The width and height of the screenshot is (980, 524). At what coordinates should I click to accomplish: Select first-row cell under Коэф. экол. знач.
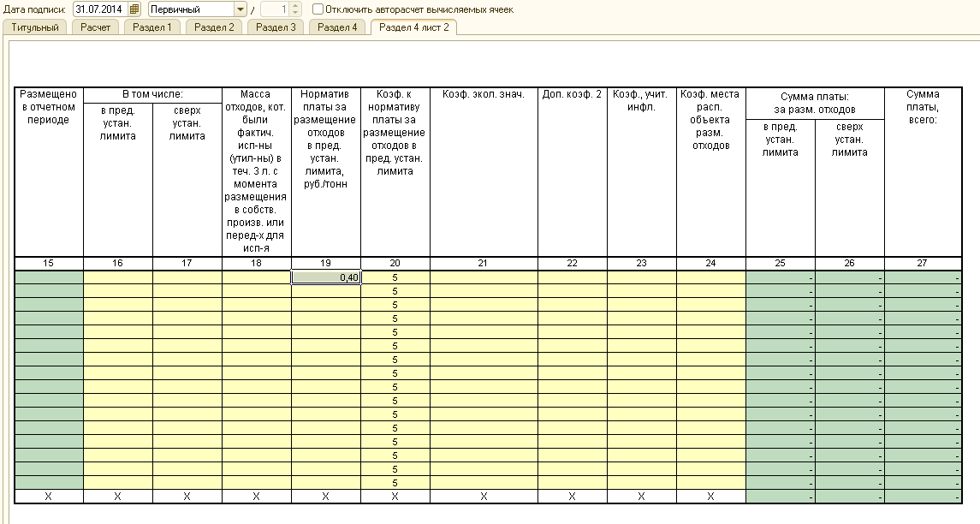click(484, 277)
